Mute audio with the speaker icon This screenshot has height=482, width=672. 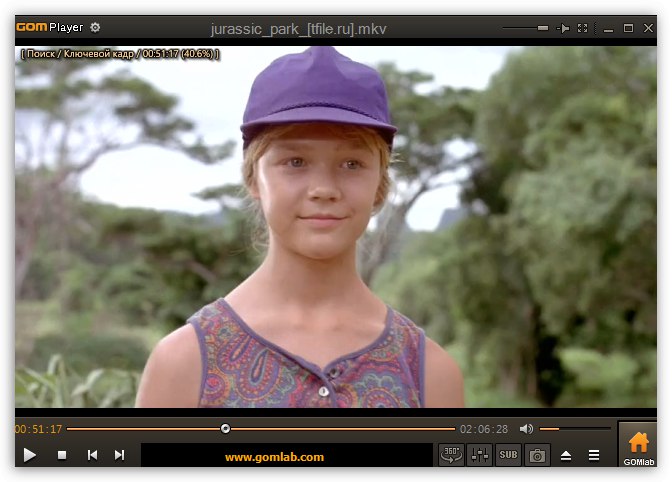pos(526,428)
